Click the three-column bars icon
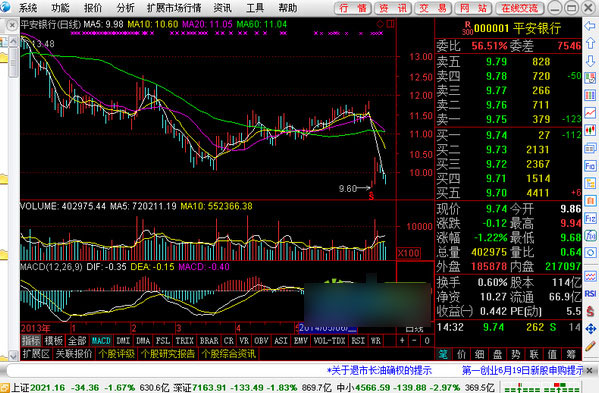The width and height of the screenshot is (599, 393). [590, 95]
